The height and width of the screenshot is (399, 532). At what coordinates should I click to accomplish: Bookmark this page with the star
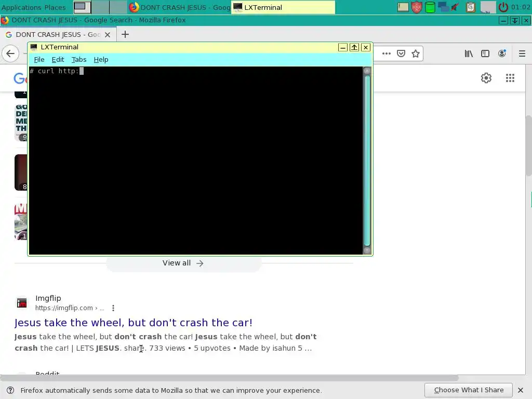pos(416,54)
